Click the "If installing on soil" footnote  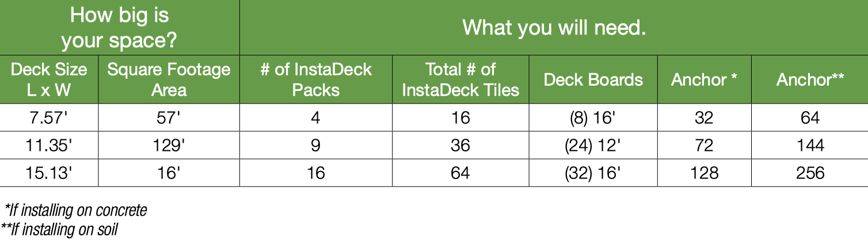tap(60, 230)
